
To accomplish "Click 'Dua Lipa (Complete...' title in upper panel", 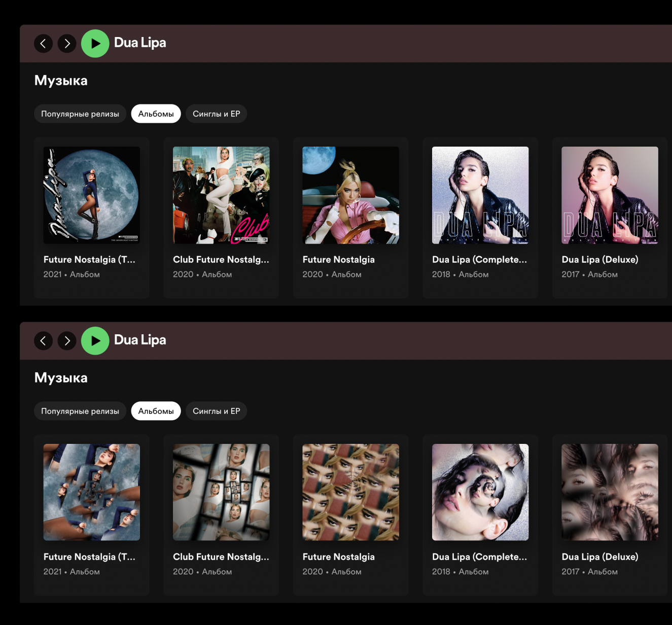I will 480,260.
